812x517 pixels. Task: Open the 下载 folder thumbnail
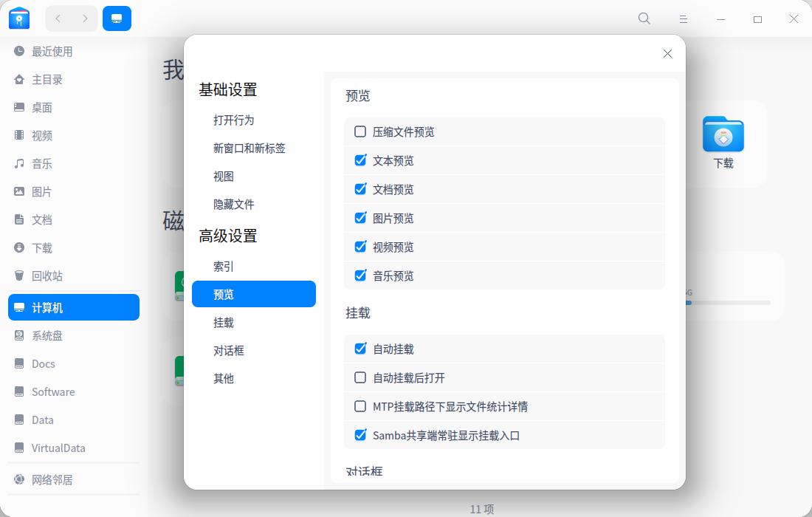(x=723, y=135)
